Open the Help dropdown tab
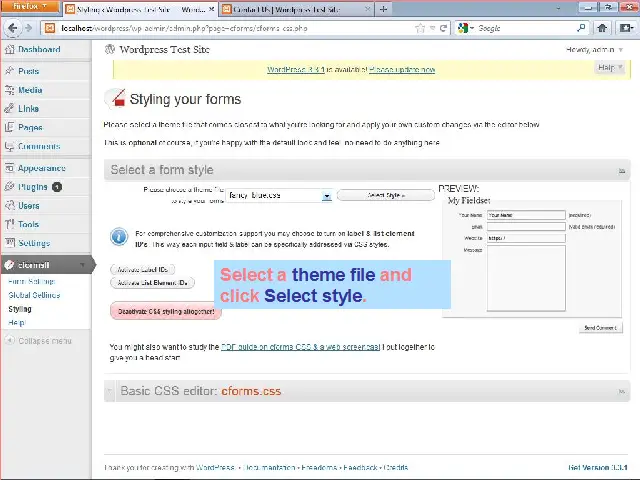Screen dimensions: 640x480 (x=610, y=67)
